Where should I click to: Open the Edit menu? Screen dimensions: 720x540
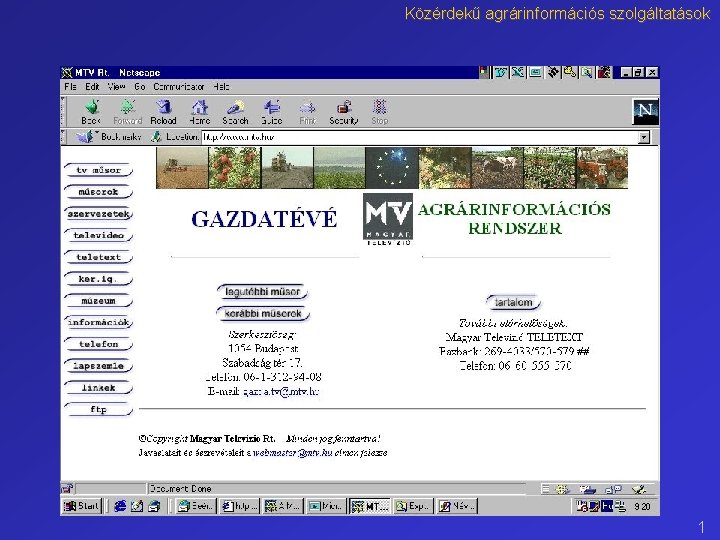pos(92,86)
